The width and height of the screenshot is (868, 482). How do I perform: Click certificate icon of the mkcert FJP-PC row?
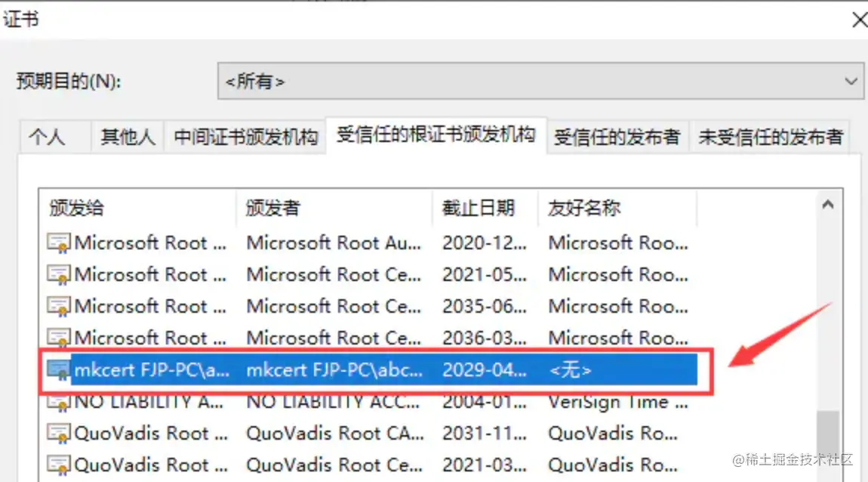(x=58, y=369)
